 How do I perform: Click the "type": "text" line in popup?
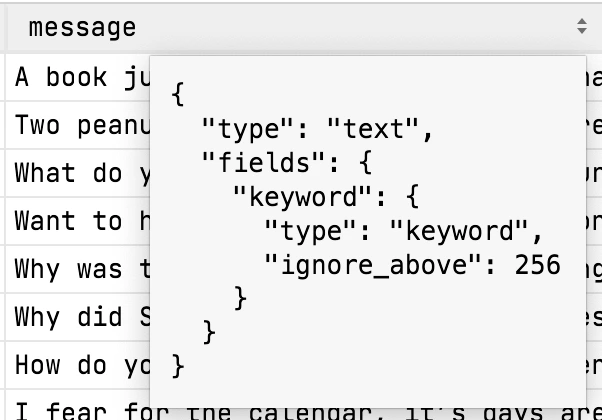click(x=318, y=129)
